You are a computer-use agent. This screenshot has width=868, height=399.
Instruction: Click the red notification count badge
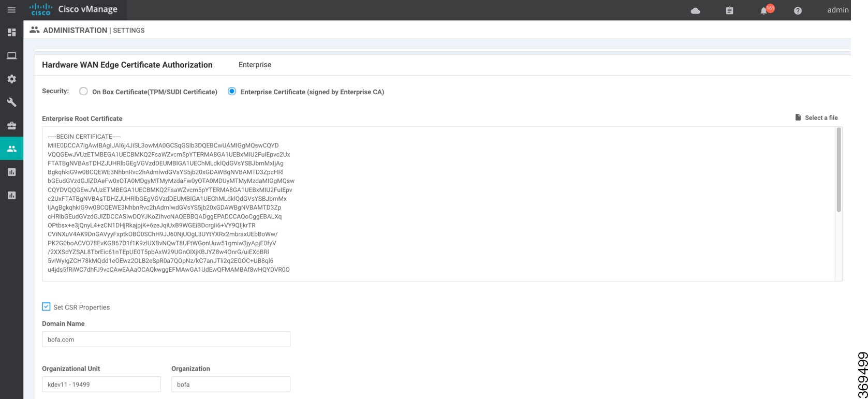(770, 8)
